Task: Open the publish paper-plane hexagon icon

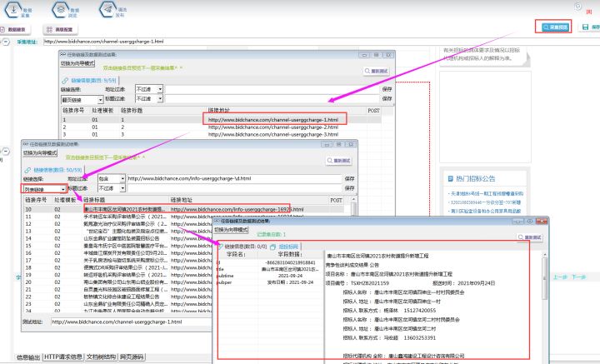Action: click(x=107, y=9)
